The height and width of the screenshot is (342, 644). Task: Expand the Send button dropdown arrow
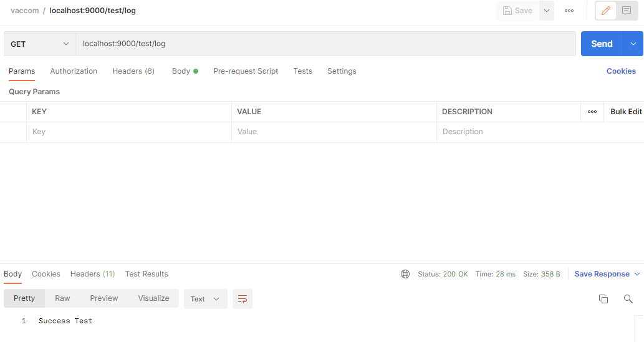(x=633, y=44)
